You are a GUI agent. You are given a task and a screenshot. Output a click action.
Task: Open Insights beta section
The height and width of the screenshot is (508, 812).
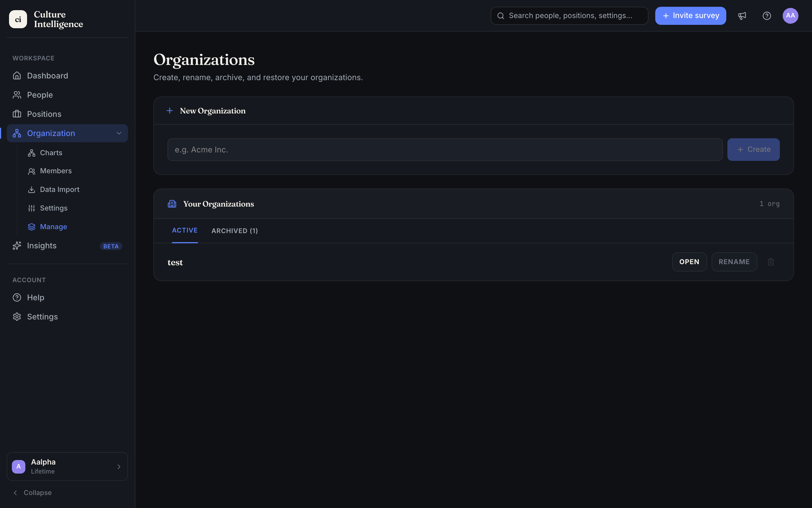67,246
